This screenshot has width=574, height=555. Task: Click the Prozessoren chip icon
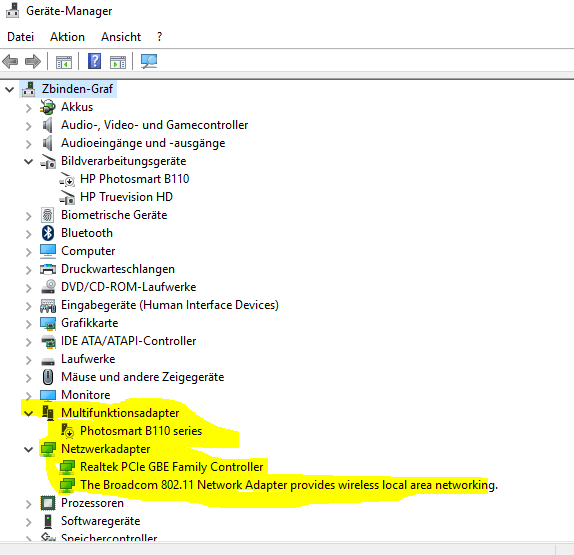tap(48, 503)
